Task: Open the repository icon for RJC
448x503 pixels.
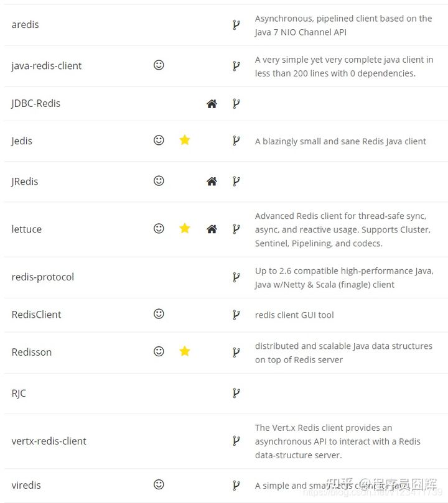Action: pos(236,393)
